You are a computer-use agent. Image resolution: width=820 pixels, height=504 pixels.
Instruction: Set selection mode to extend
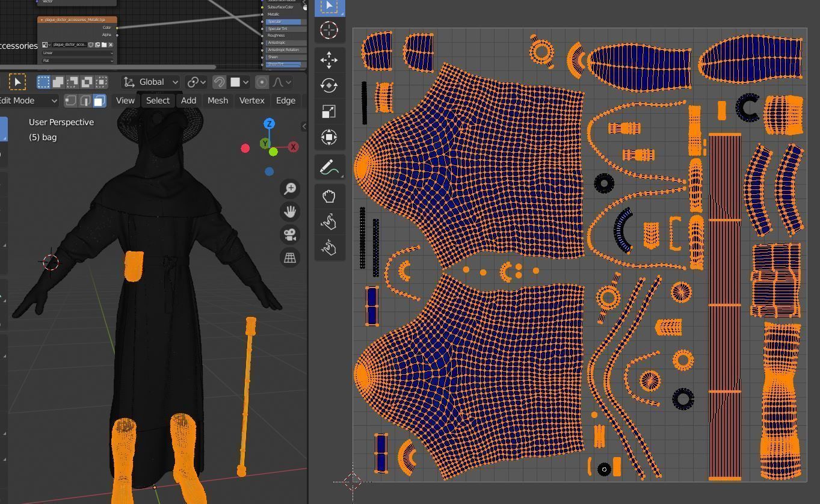coord(58,82)
